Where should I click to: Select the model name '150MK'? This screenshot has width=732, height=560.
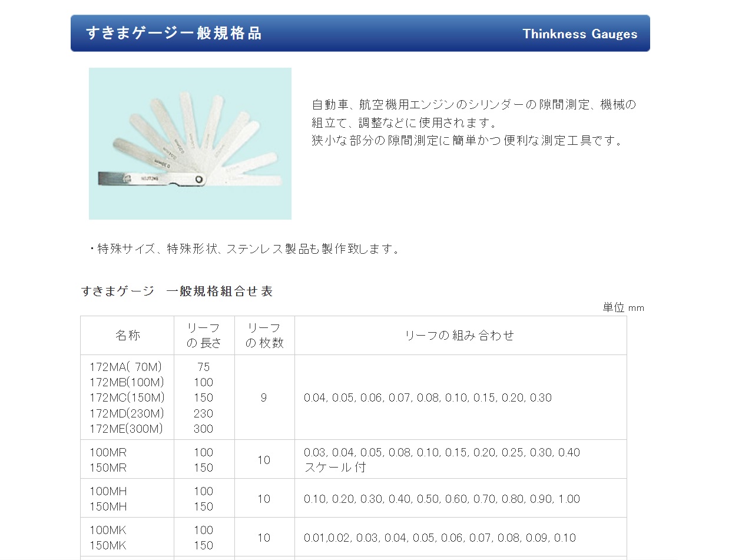coord(108,545)
